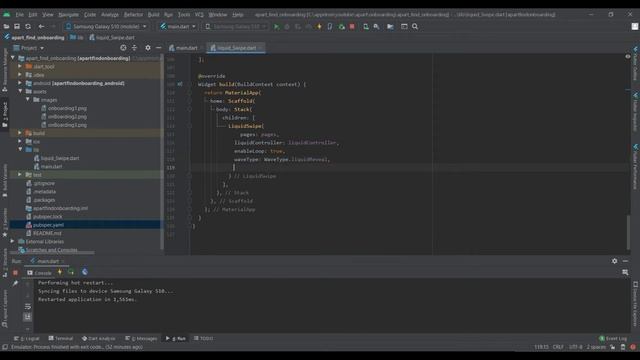Click the soft-wrap icon in console gutter

28,306
